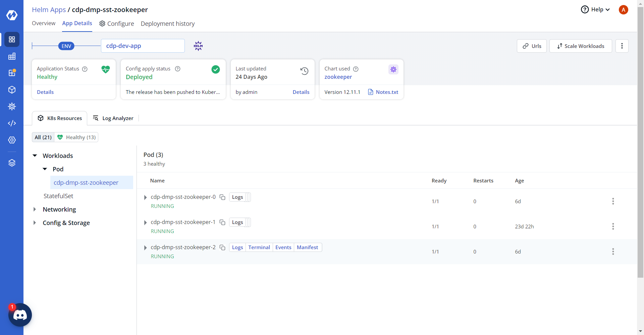Screen dimensions: 644x335
Task: Expand the cdp-dmp-sst-zookeeper-2 pod row
Action: 145,248
